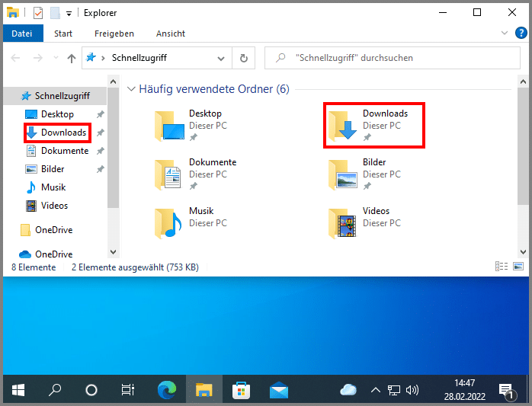Select Downloads in the navigation pane
Screen dimensions: 532x406
pos(63,133)
